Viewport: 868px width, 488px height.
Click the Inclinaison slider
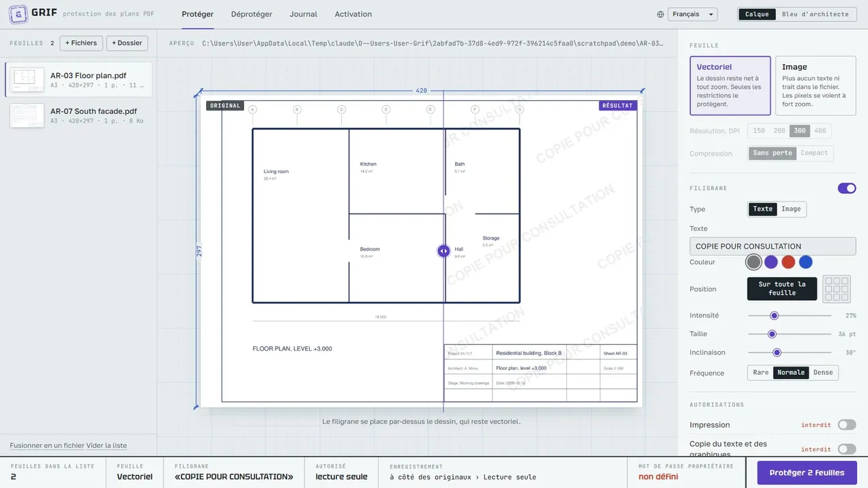coord(789,352)
